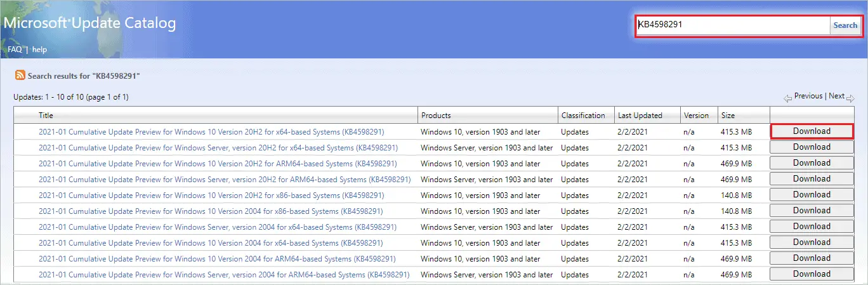Click the Microsoft Update Catalog title
The height and width of the screenshot is (285, 868).
(x=89, y=23)
